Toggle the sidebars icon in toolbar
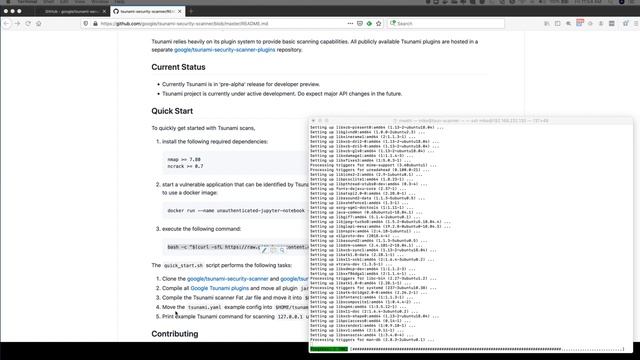Image resolution: width=640 pixels, height=360 pixels. click(558, 24)
